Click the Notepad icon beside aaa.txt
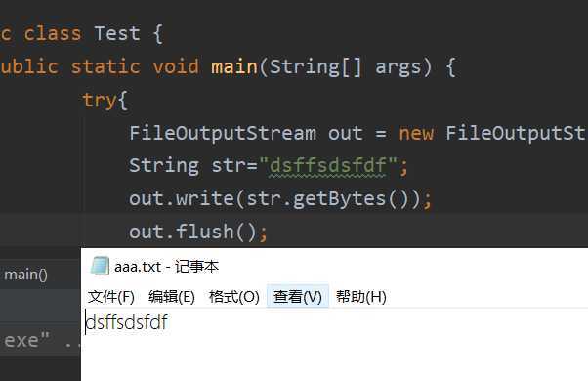588x381 pixels. coord(100,266)
